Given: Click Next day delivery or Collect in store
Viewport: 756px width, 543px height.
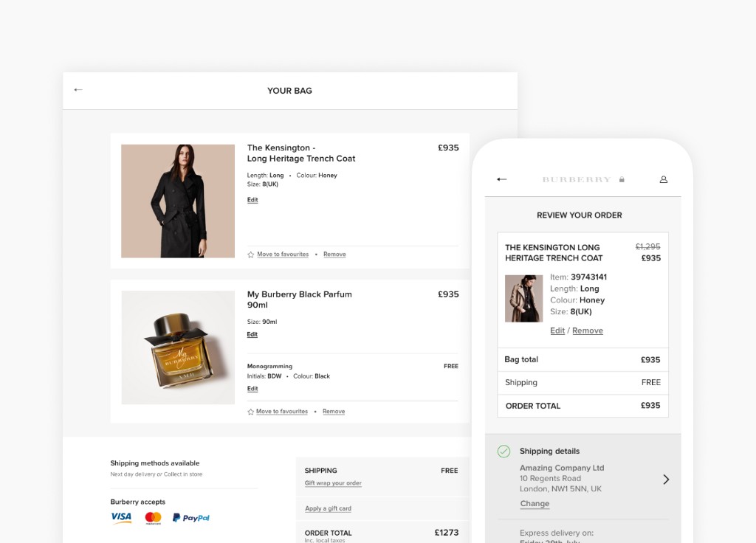Looking at the screenshot, I should (x=157, y=474).
